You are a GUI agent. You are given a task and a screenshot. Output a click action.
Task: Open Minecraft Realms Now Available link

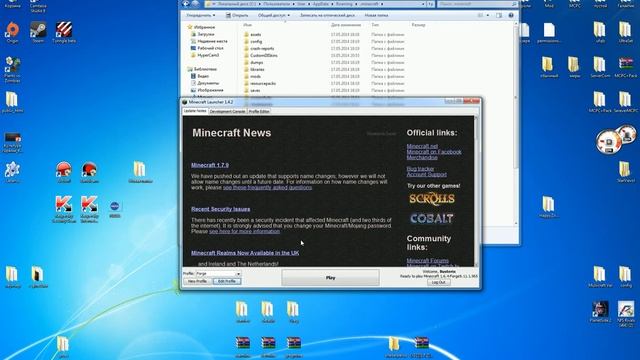click(x=245, y=253)
